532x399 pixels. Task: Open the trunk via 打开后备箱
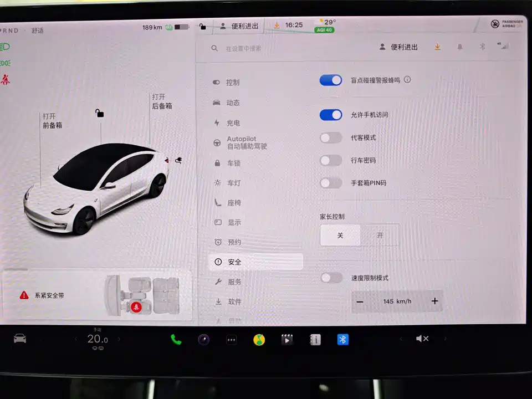(x=160, y=101)
